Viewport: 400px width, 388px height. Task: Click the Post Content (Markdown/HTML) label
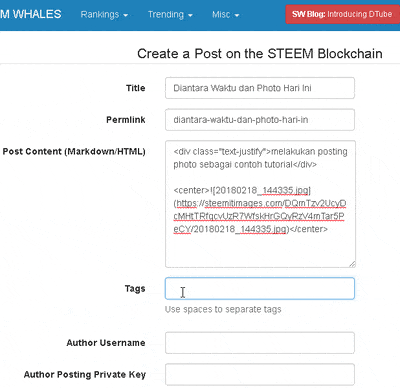(x=74, y=151)
